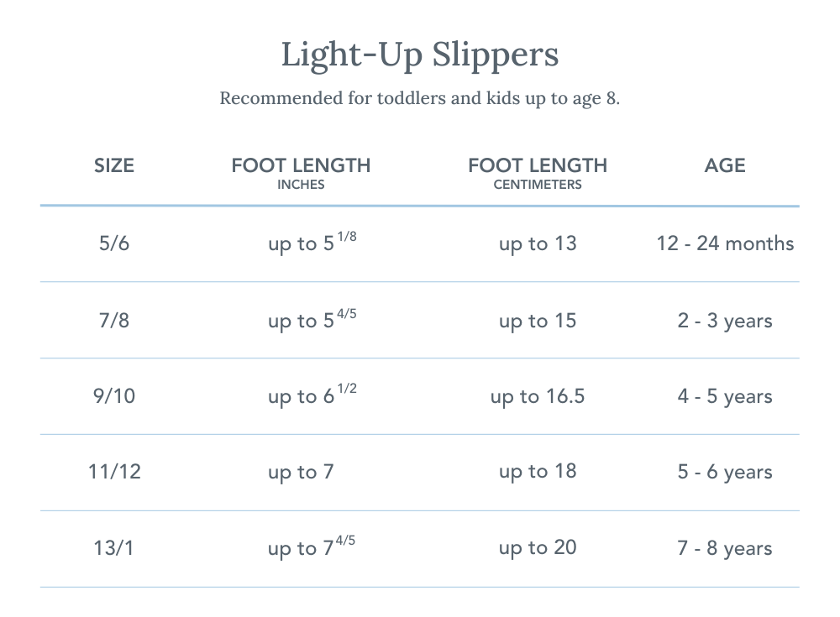Click the "12 - 24 months" age cell
840x617 pixels.
point(725,243)
